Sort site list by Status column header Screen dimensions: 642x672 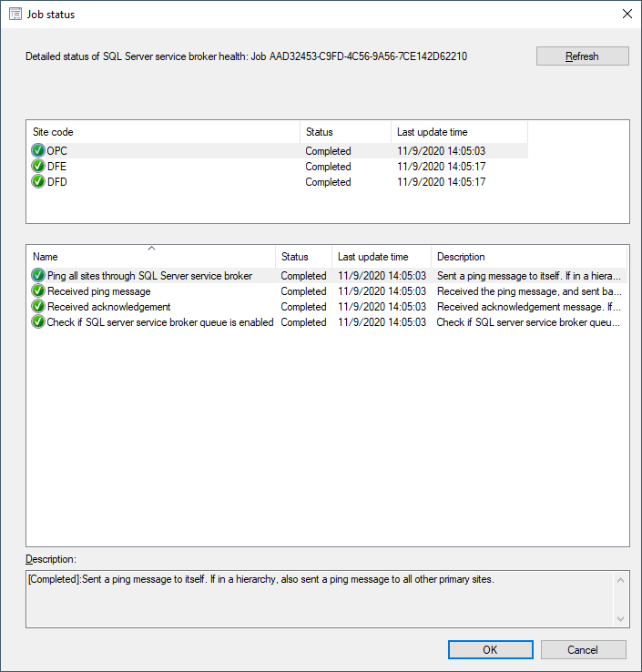[x=345, y=132]
